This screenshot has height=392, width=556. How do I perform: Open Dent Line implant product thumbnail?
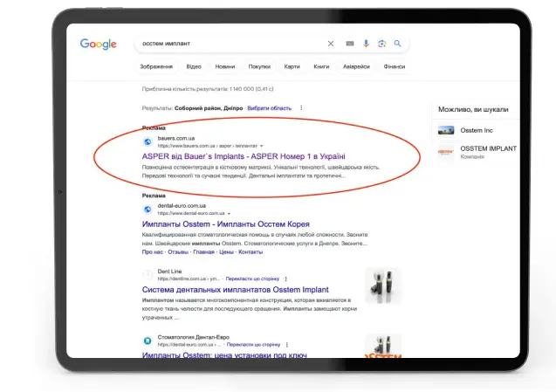383,286
